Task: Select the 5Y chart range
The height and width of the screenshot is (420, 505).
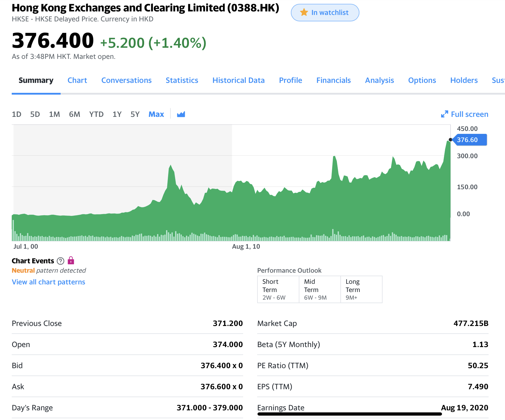Action: click(x=135, y=114)
